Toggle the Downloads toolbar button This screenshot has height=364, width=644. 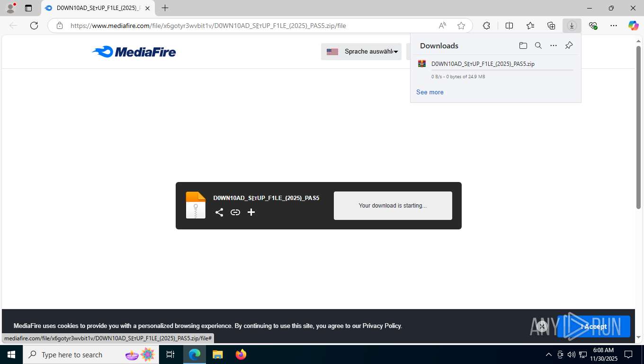point(572,26)
